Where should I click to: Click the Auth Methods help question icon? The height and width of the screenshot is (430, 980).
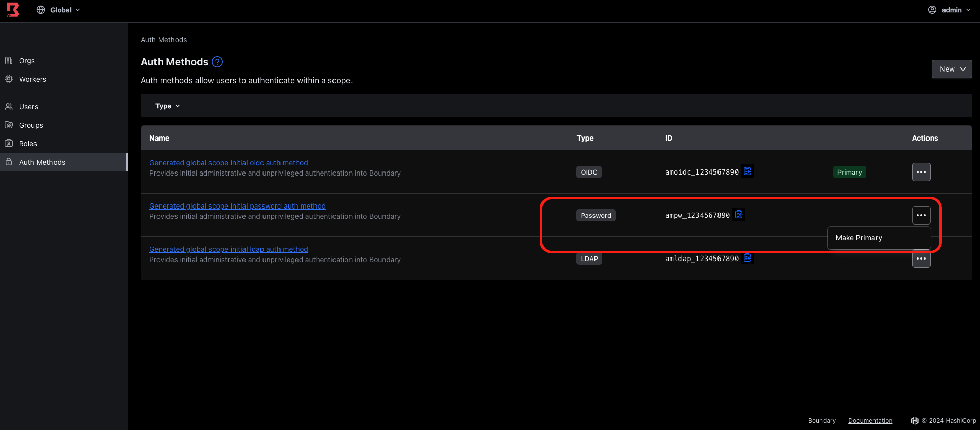coord(217,62)
